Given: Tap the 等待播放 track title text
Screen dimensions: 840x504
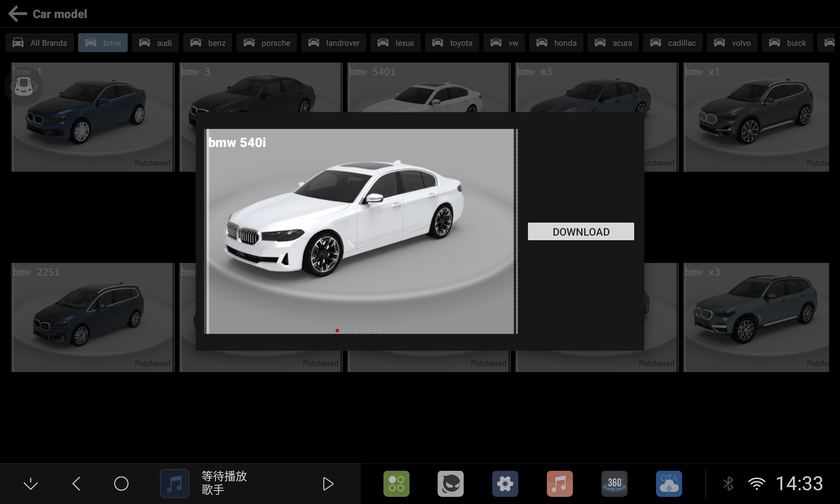Looking at the screenshot, I should click(x=224, y=476).
